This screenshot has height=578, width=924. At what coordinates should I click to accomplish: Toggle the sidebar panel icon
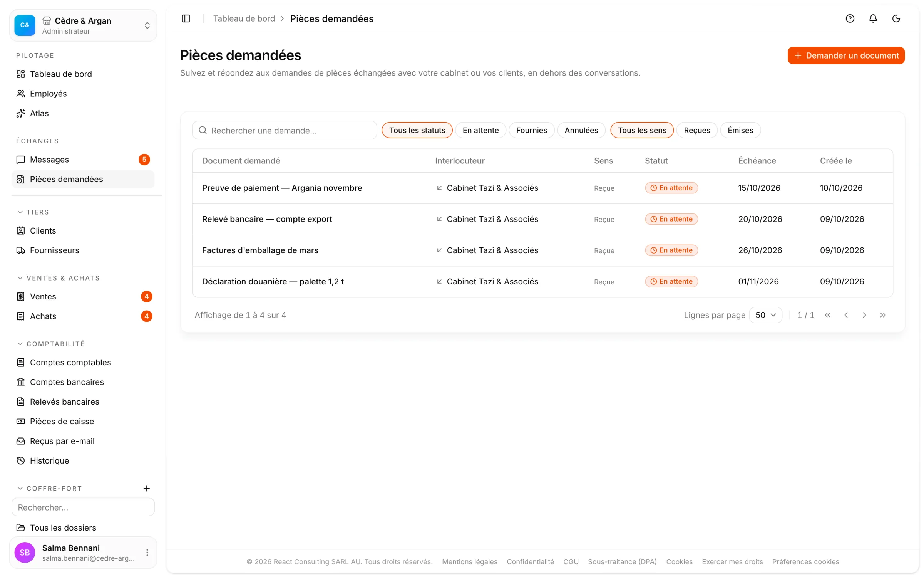tap(186, 18)
